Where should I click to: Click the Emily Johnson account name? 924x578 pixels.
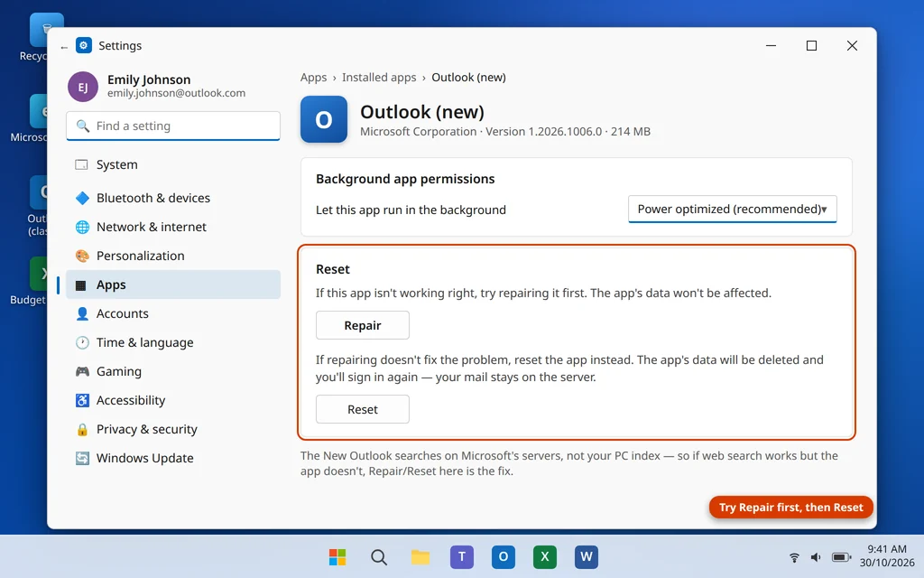point(149,79)
